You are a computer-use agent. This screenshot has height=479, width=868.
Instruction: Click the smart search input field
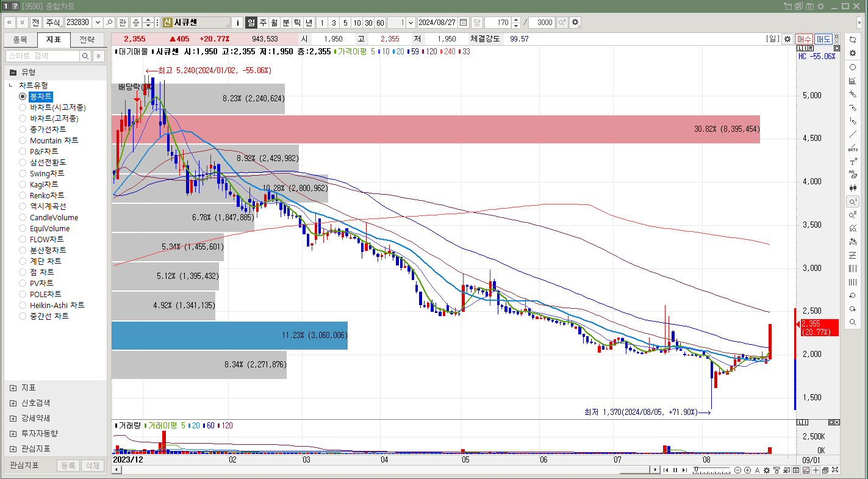[x=43, y=56]
